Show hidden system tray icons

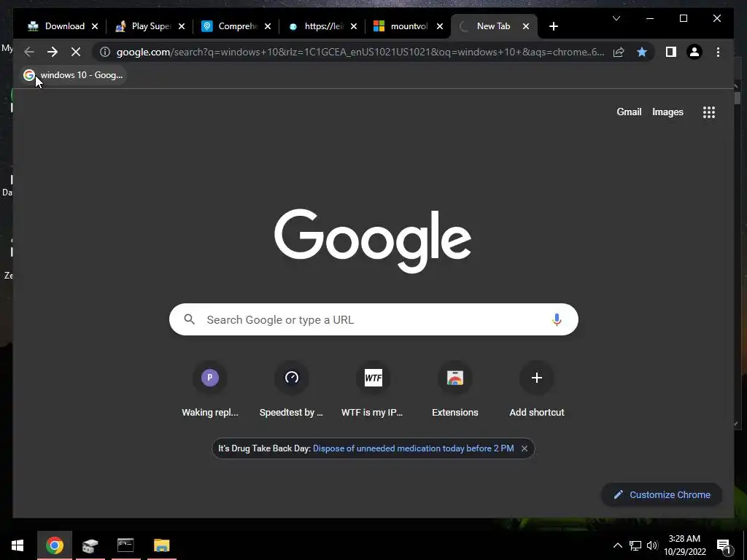617,545
